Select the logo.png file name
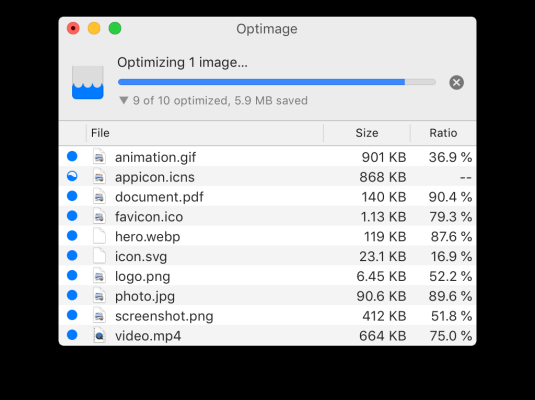Viewport: 535px width, 400px height. point(143,276)
